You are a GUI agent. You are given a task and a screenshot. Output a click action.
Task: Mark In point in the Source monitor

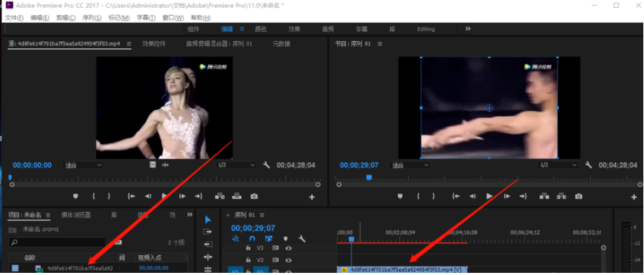pos(94,196)
